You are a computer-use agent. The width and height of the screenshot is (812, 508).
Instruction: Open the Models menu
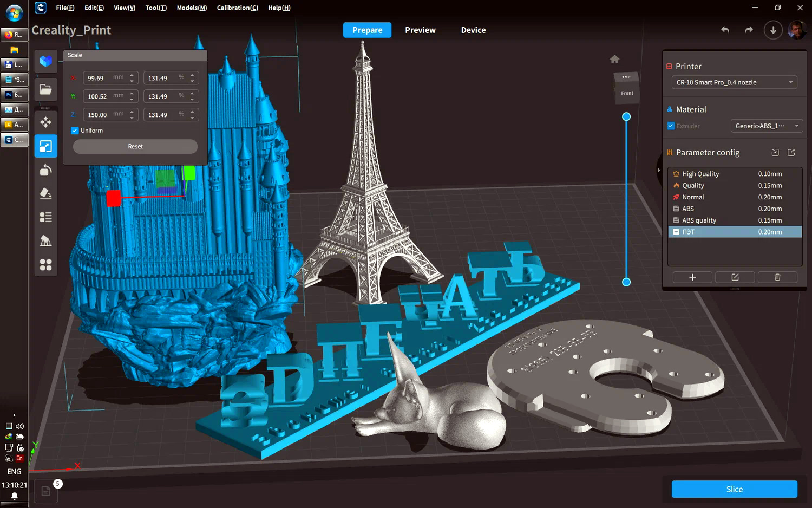[x=192, y=8]
